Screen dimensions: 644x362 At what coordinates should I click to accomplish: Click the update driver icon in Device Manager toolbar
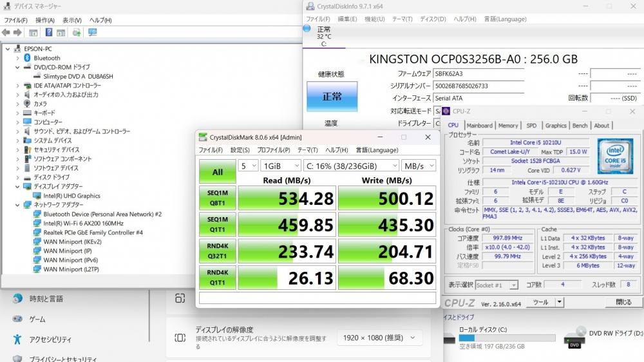coord(77,32)
